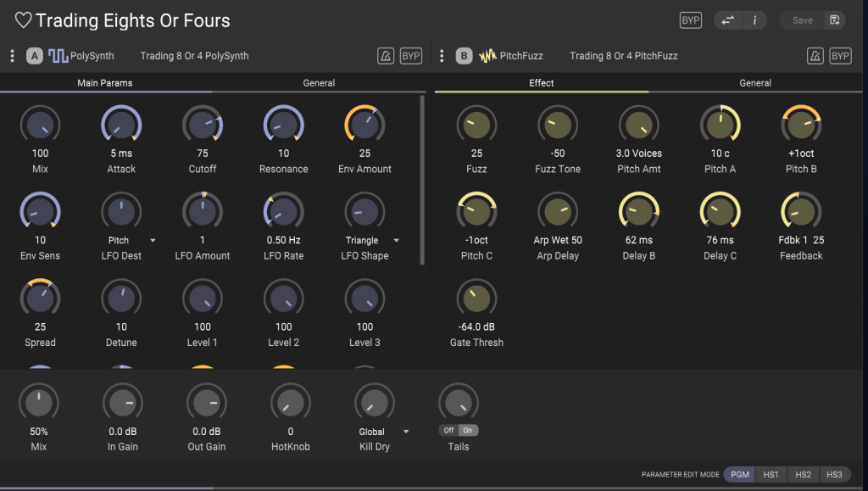868x491 pixels.
Task: Open the PitchFuzz algorithm name selector
Action: point(521,56)
